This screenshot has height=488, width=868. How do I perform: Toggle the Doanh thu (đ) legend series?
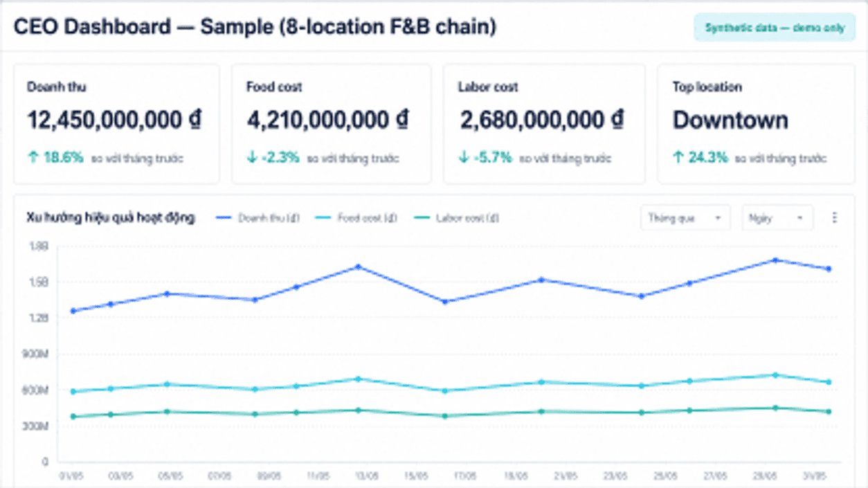point(257,218)
